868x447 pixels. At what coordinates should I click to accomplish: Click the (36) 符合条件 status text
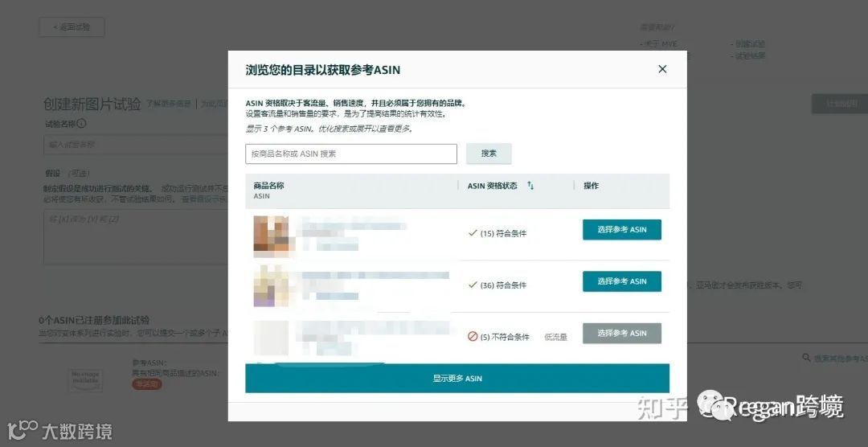[503, 285]
